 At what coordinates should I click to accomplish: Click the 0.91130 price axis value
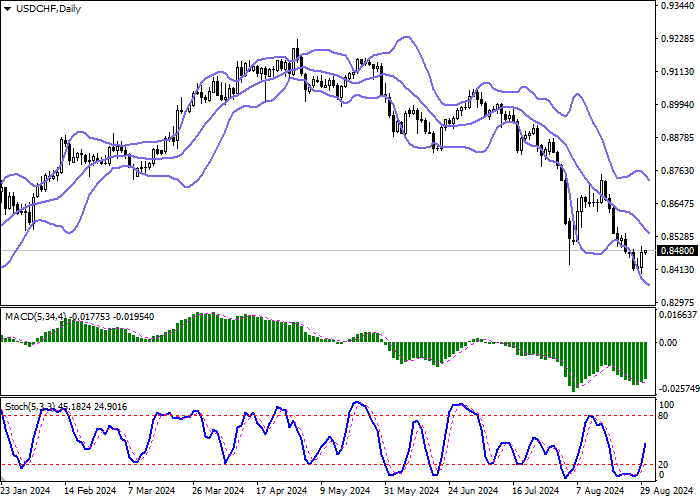pyautogui.click(x=678, y=71)
